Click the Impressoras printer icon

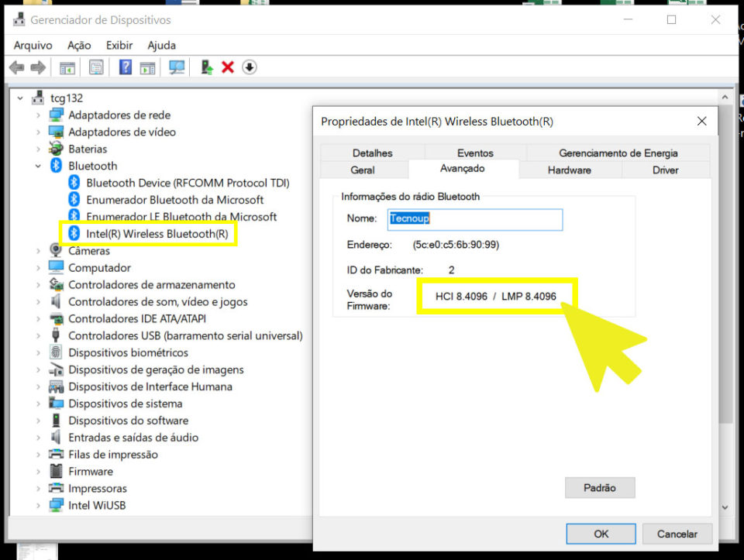tap(56, 487)
